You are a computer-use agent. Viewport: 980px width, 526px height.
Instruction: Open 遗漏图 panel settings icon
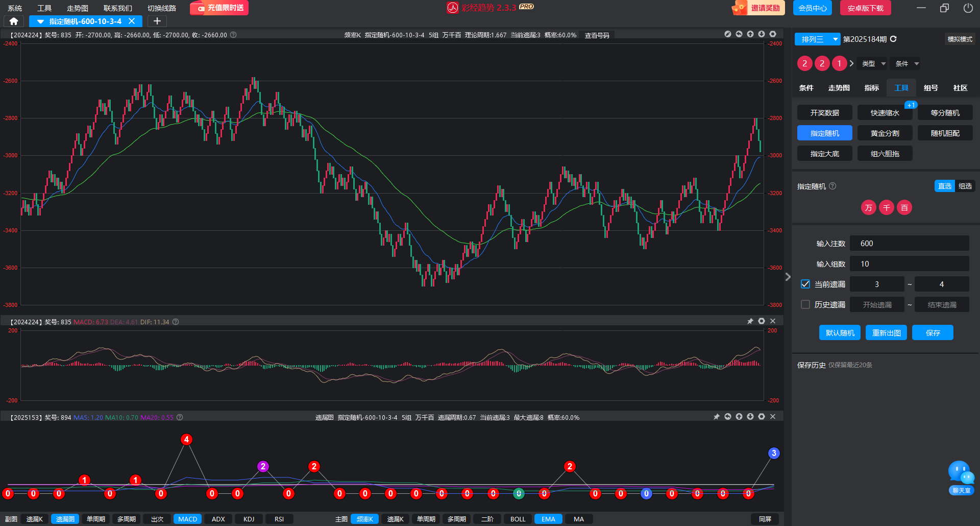(762, 417)
